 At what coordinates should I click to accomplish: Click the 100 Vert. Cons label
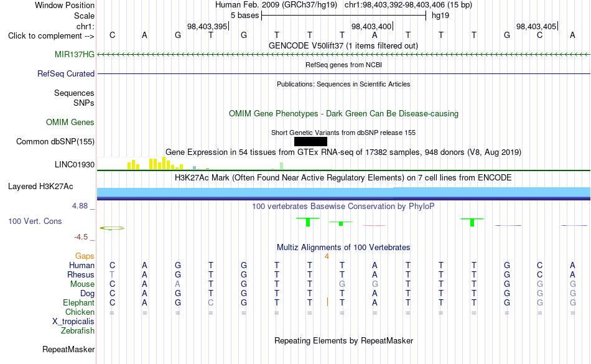coord(35,221)
